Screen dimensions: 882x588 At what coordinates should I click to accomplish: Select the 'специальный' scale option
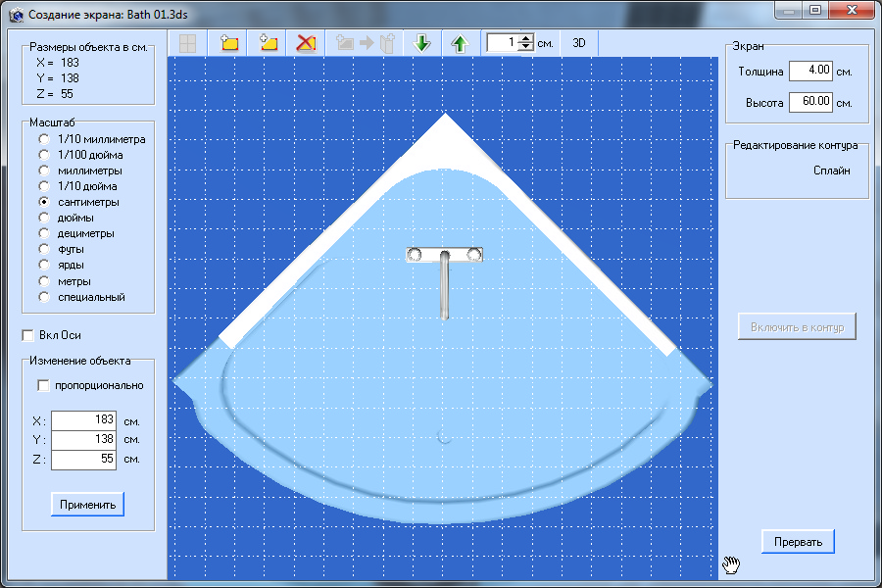tap(43, 297)
